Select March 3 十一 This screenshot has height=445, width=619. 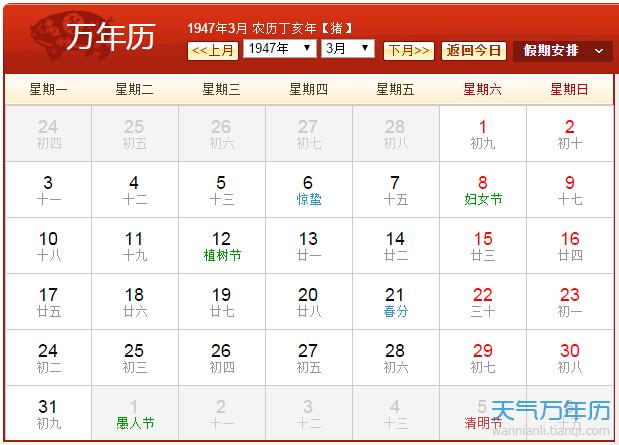coord(48,190)
